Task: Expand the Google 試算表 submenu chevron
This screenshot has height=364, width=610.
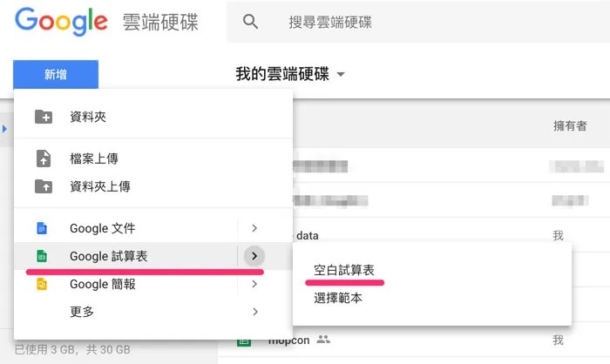Action: pos(254,256)
